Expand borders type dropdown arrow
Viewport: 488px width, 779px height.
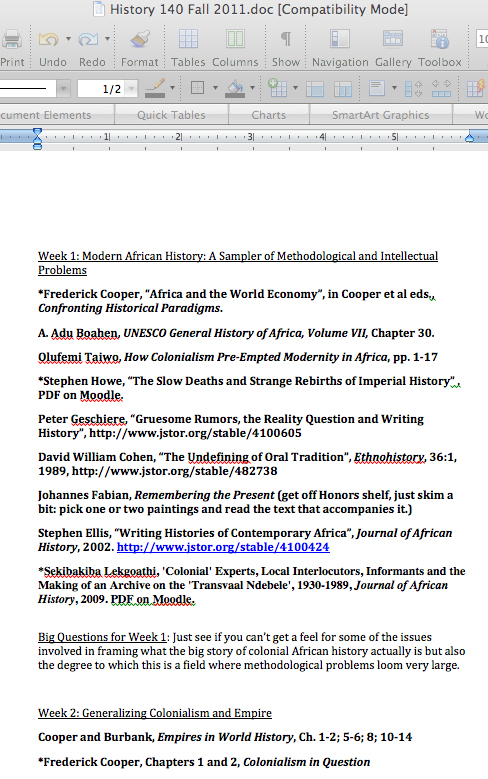(215, 88)
